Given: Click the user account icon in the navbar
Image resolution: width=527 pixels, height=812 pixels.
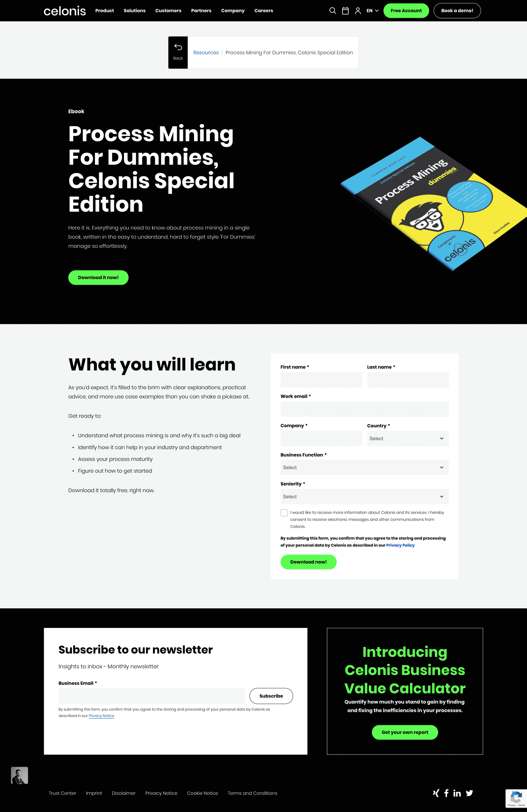Looking at the screenshot, I should pyautogui.click(x=359, y=10).
